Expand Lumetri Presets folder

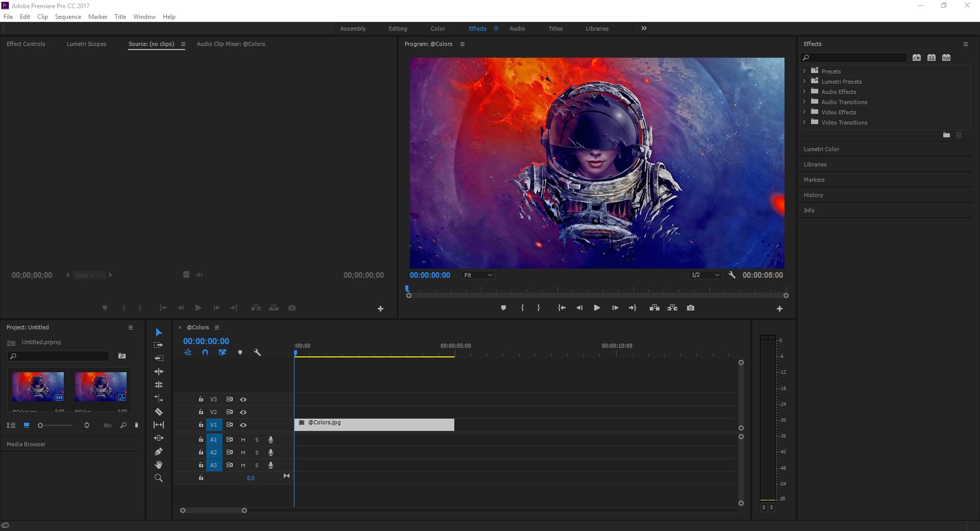[804, 81]
